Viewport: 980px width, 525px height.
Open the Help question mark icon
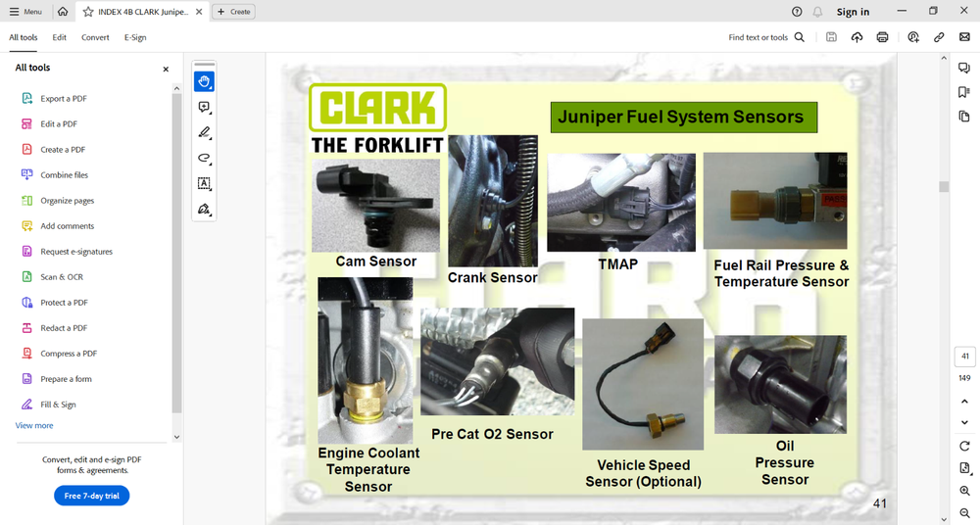[x=797, y=11]
